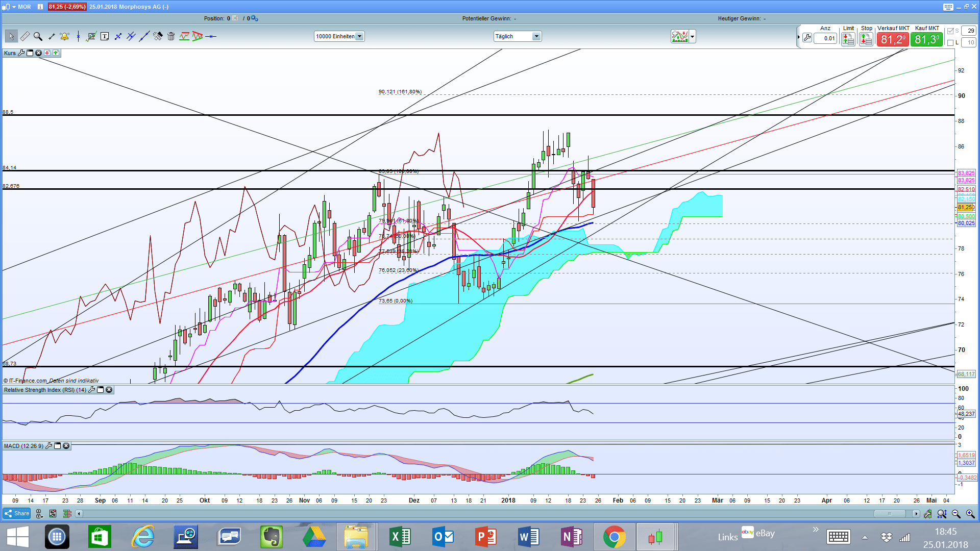Close the MACD indicator panel
This screenshot has height=551, width=980.
(x=66, y=446)
